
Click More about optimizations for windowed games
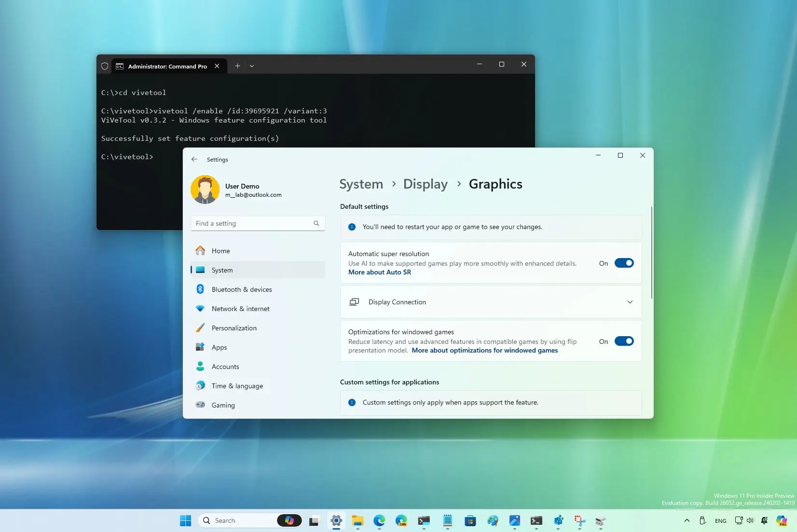[484, 350]
